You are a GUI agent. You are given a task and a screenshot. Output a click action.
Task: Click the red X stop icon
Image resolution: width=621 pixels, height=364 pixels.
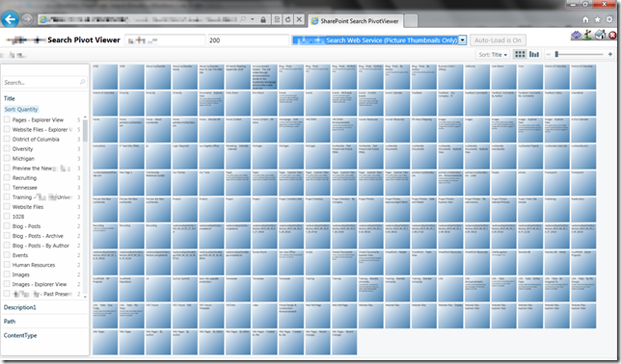(x=612, y=36)
